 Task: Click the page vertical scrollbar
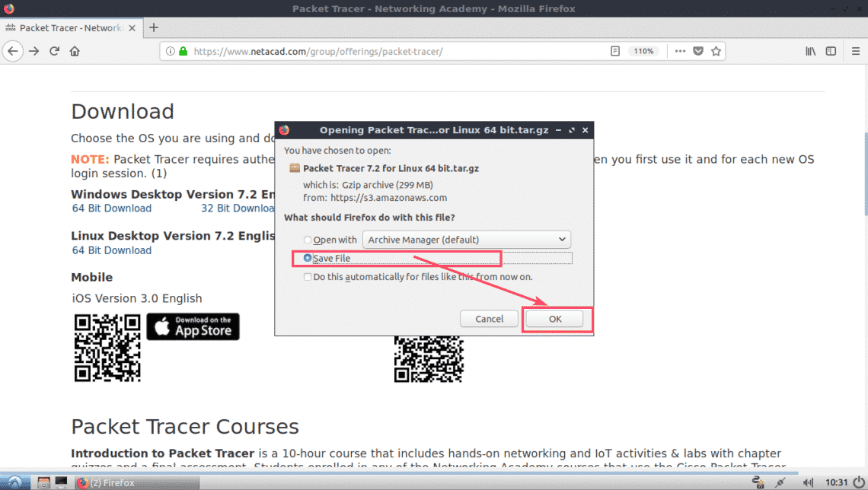coord(865,174)
